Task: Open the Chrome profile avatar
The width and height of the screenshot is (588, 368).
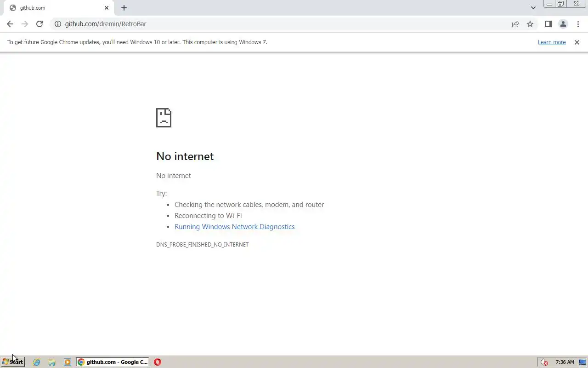Action: [x=563, y=24]
